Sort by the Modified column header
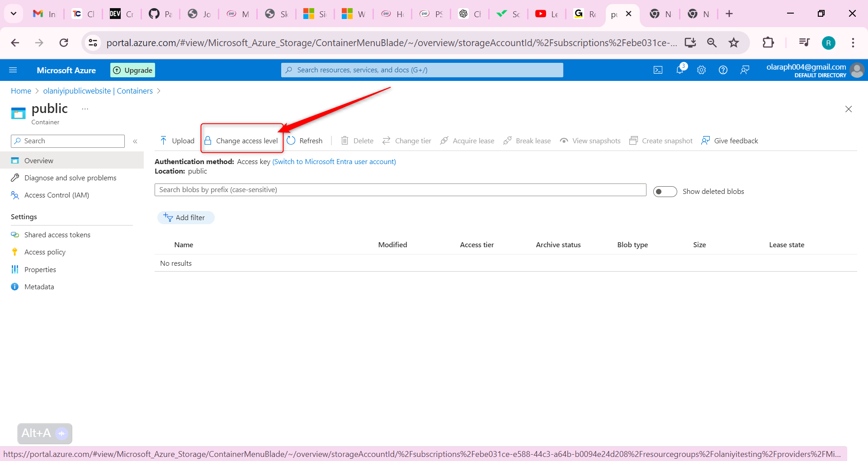868x461 pixels. pos(392,245)
